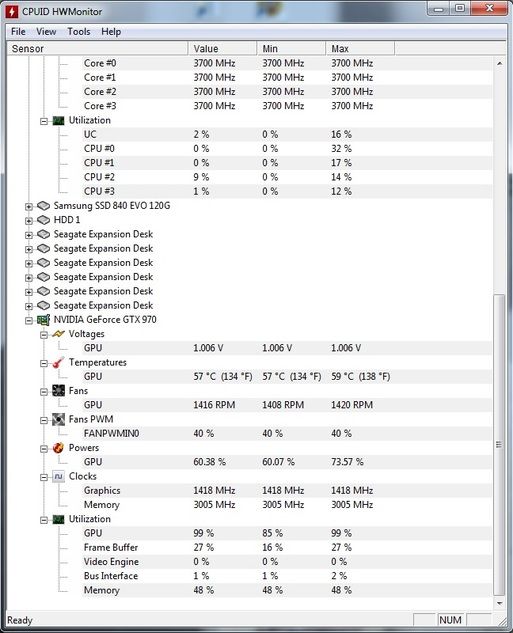
Task: Click the Fans PWM icon
Action: pyautogui.click(x=59, y=419)
